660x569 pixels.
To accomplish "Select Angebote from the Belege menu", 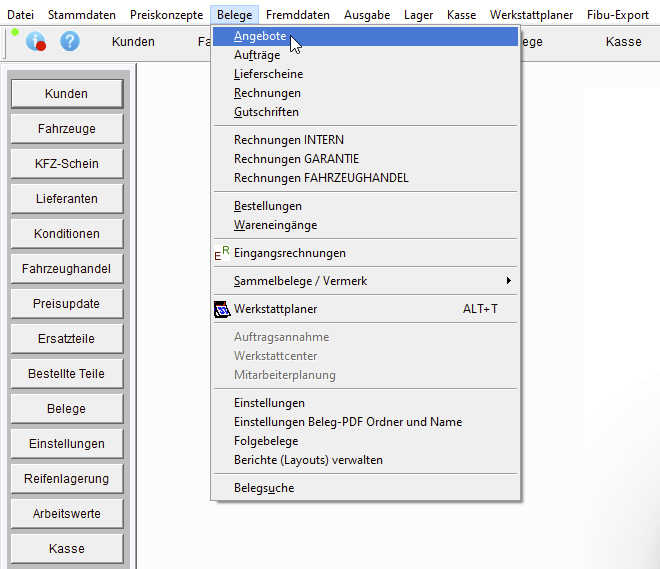I will 365,37.
